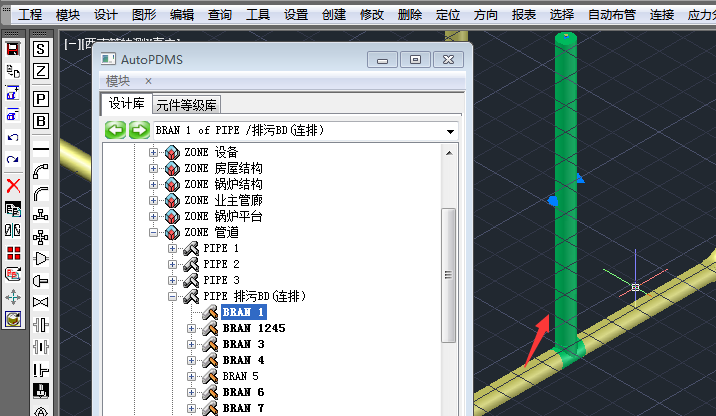Click the red save disk icon
This screenshot has height=416, width=716.
coord(13,48)
